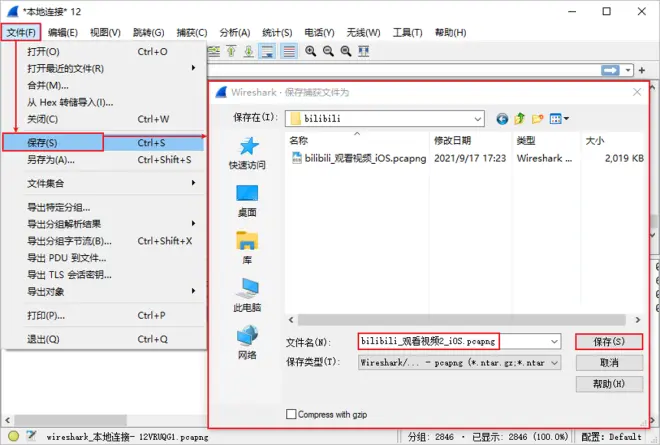Click the 文件名 input field
Image resolution: width=660 pixels, height=445 pixels.
point(453,341)
